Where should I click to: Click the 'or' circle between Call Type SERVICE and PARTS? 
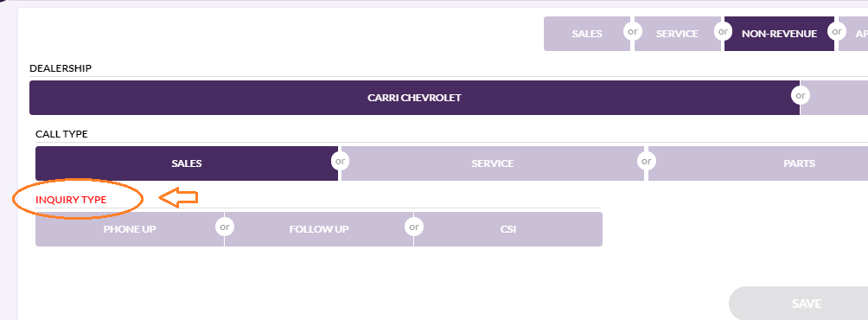click(x=646, y=161)
